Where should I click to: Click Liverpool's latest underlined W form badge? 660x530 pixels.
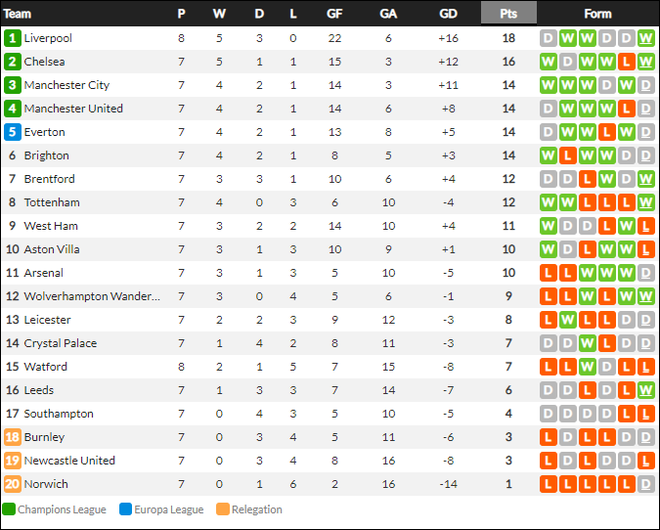pyautogui.click(x=646, y=38)
